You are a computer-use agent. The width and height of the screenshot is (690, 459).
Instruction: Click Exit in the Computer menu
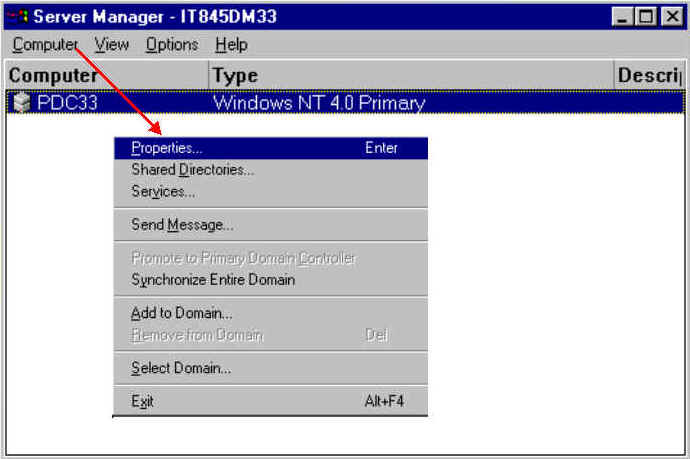pyautogui.click(x=271, y=401)
